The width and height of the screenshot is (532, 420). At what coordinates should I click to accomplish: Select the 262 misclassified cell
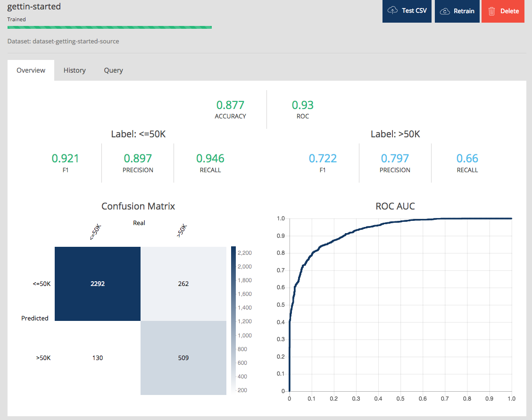point(183,284)
